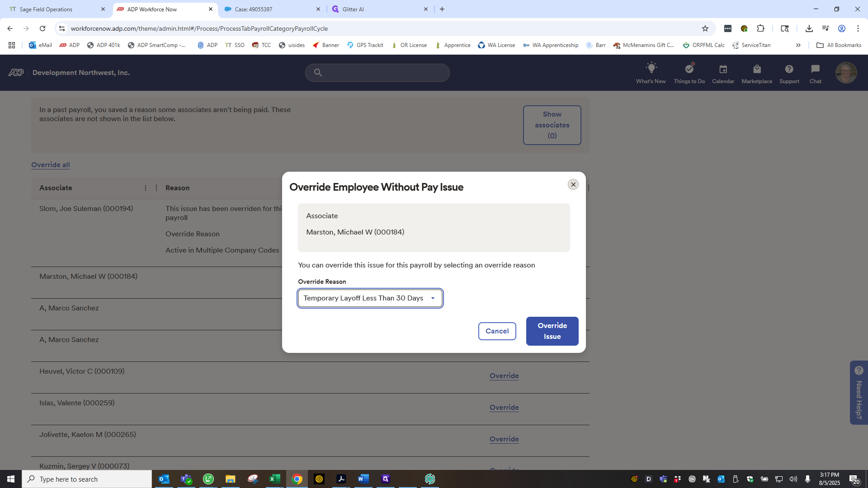The image size is (868, 488).
Task: Click Override link for Islas, Valente
Action: click(x=504, y=408)
